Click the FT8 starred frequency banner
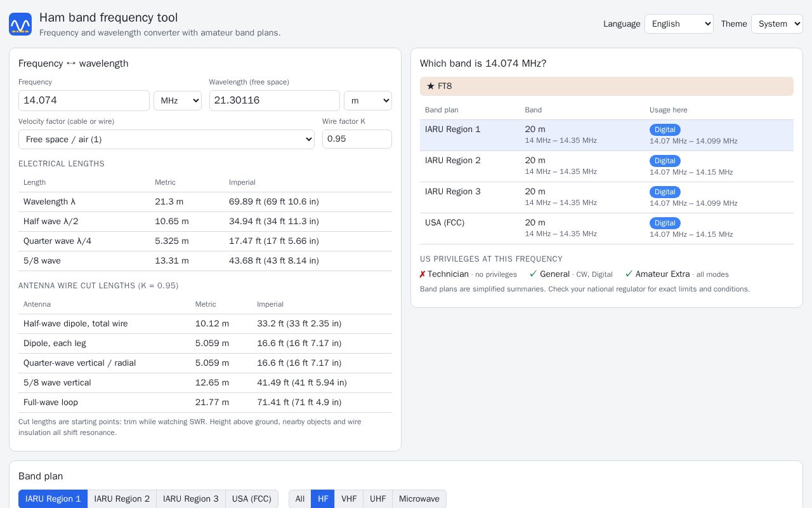812x508 pixels. tap(606, 86)
